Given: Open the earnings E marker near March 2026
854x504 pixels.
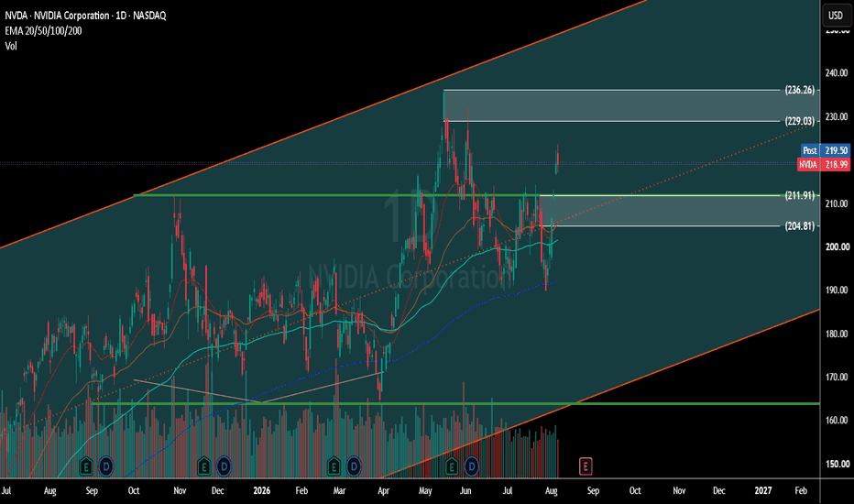Looking at the screenshot, I should (x=334, y=466).
